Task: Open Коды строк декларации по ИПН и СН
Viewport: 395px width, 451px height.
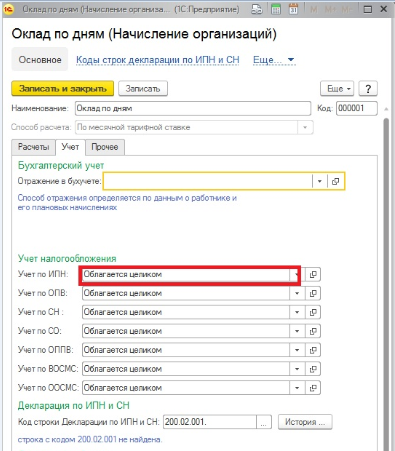Action: tap(158, 60)
